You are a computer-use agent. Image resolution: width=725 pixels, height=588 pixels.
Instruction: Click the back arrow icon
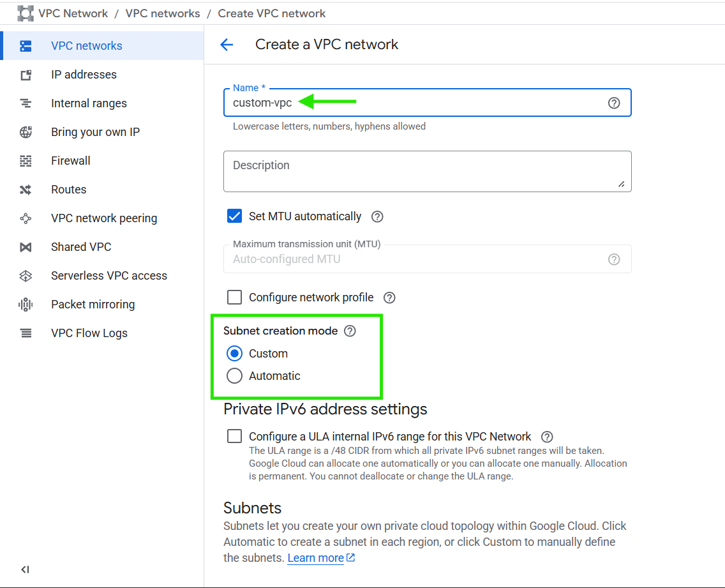click(227, 45)
